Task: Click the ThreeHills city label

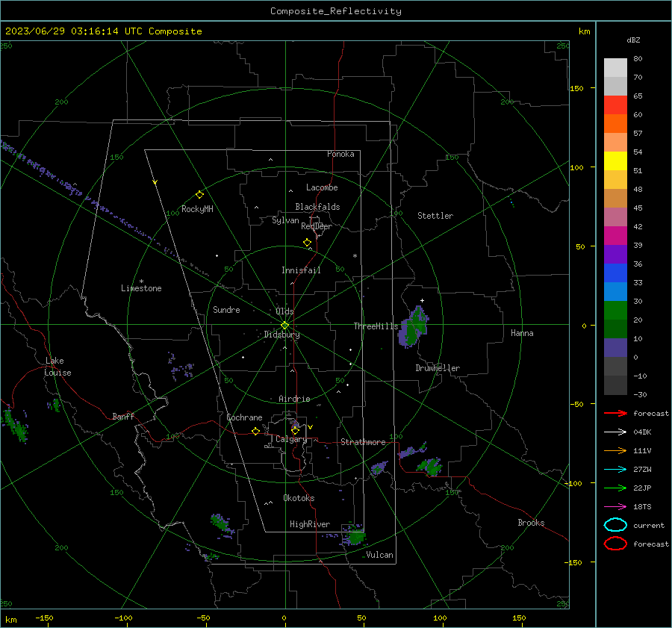Action: [376, 326]
